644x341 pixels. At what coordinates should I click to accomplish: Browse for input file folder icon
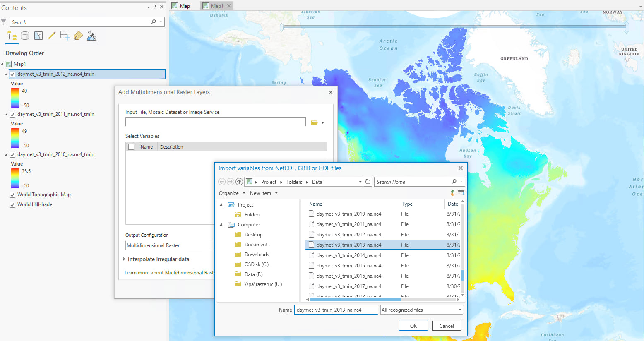(x=315, y=122)
